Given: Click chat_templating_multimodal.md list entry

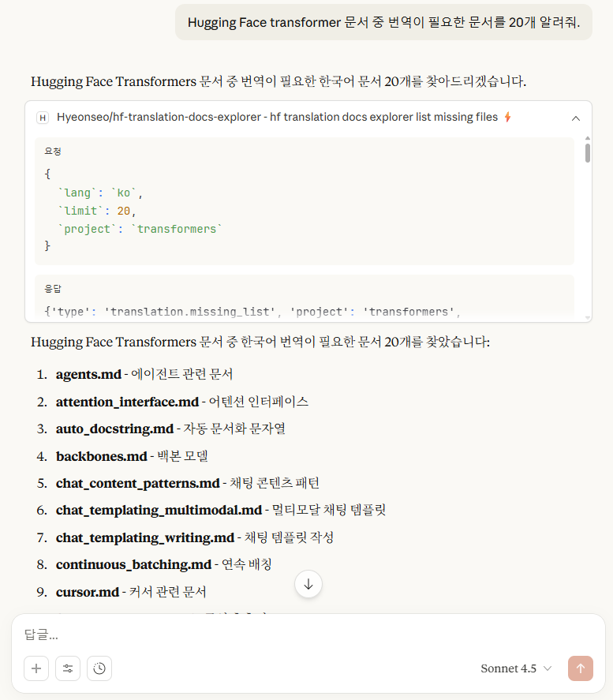Looking at the screenshot, I should (x=158, y=510).
